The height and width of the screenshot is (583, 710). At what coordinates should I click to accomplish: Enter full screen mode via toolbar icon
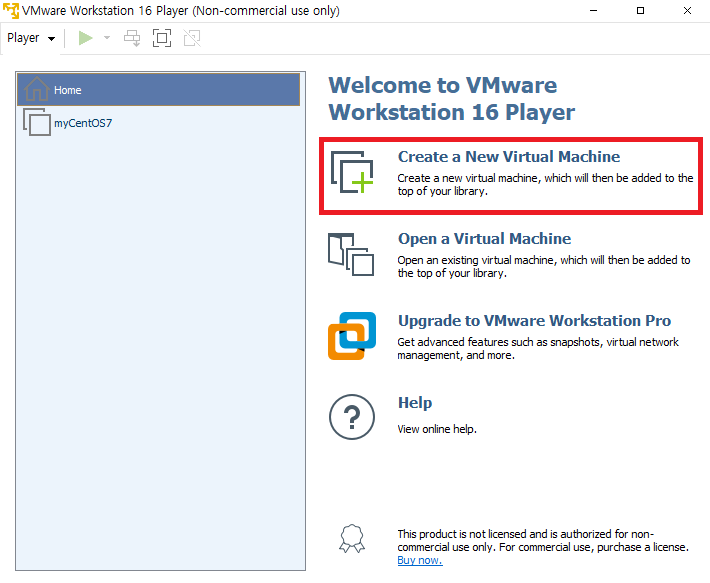[x=162, y=38]
